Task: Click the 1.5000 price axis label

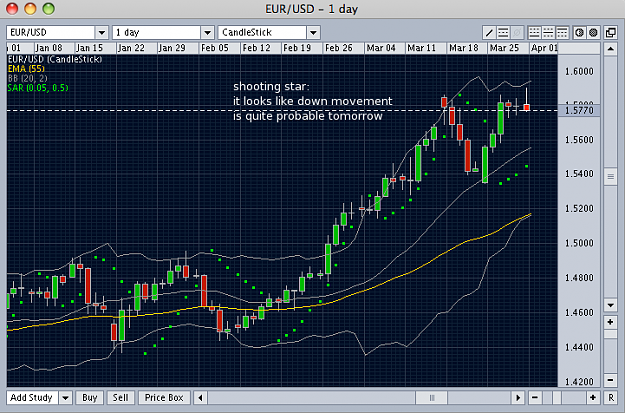Action: tap(579, 243)
